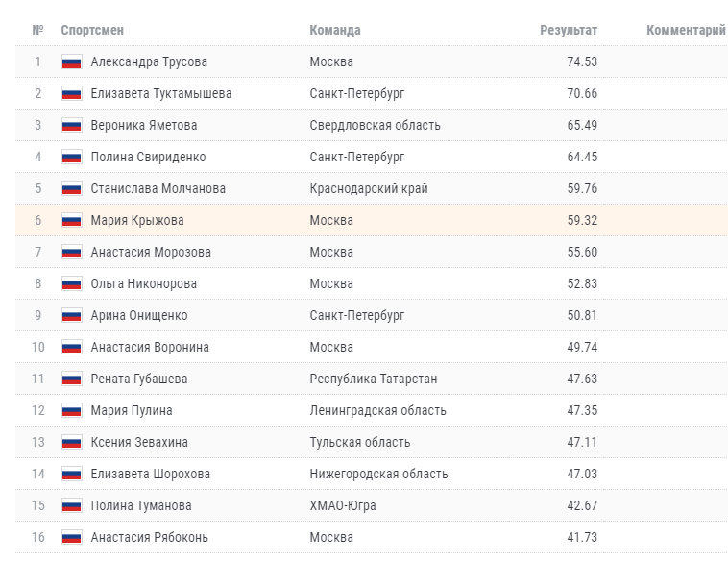Select Елизавета Шорохова's result 47.03
Image resolution: width=728 pixels, height=562 pixels.
582,474
